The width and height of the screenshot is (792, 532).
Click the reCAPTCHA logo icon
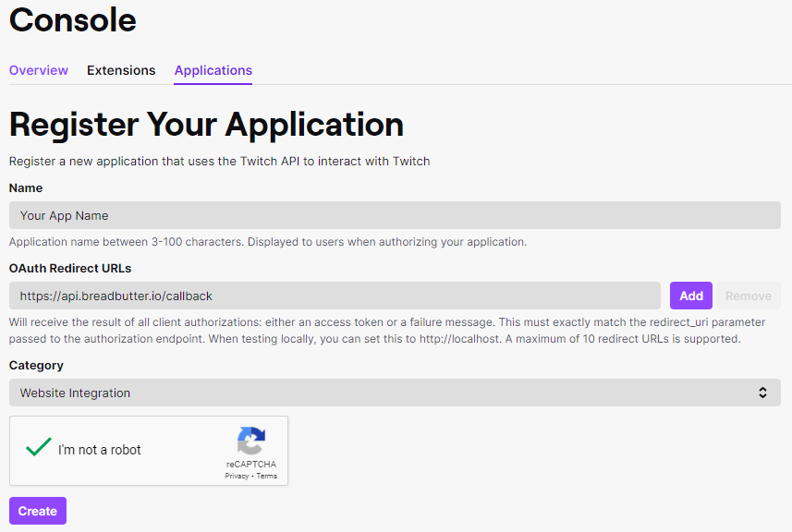point(251,441)
